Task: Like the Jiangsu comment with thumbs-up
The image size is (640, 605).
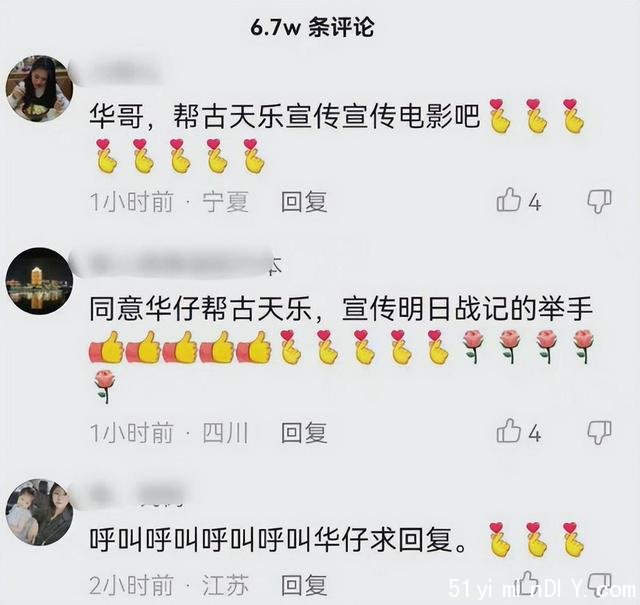Action: tap(527, 583)
